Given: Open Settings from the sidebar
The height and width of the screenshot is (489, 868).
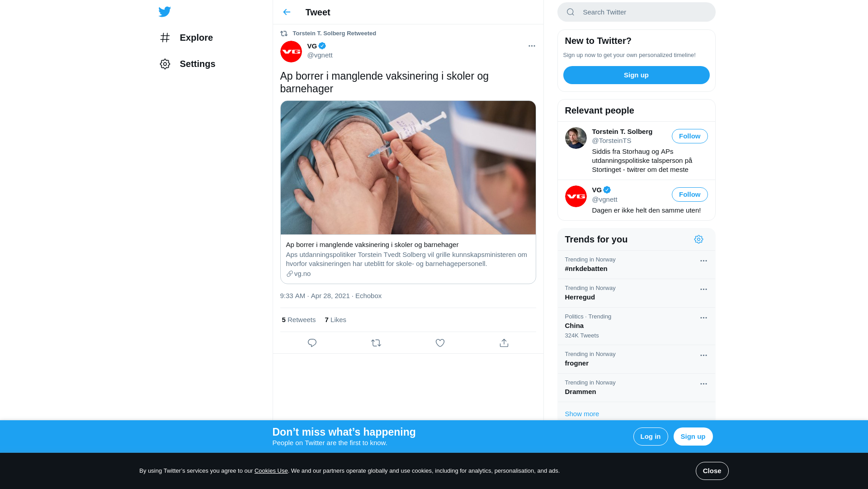Looking at the screenshot, I should point(188,64).
